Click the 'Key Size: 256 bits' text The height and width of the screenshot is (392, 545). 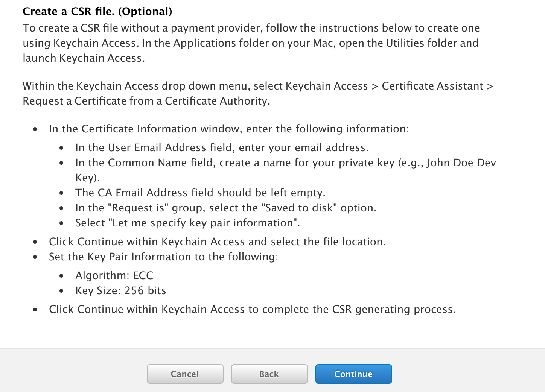[121, 290]
